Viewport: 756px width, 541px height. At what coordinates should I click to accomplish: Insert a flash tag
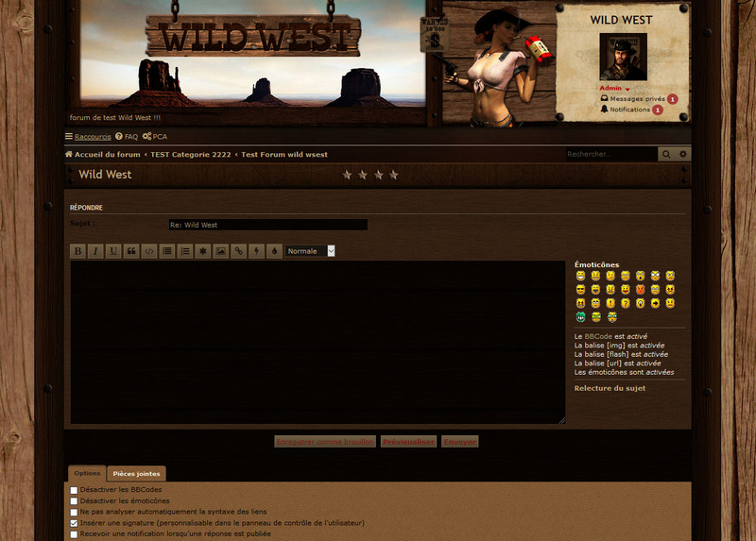[x=256, y=251]
